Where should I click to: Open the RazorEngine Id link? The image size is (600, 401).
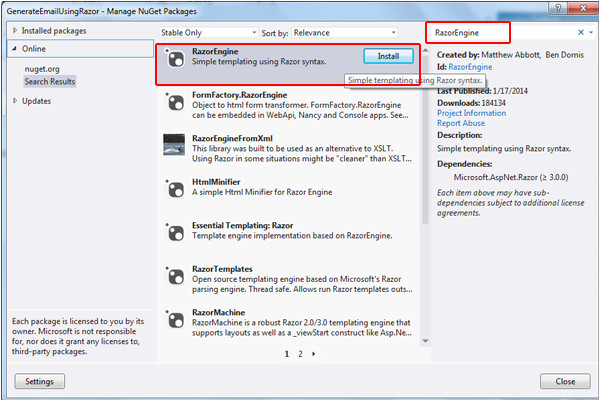pyautogui.click(x=470, y=67)
